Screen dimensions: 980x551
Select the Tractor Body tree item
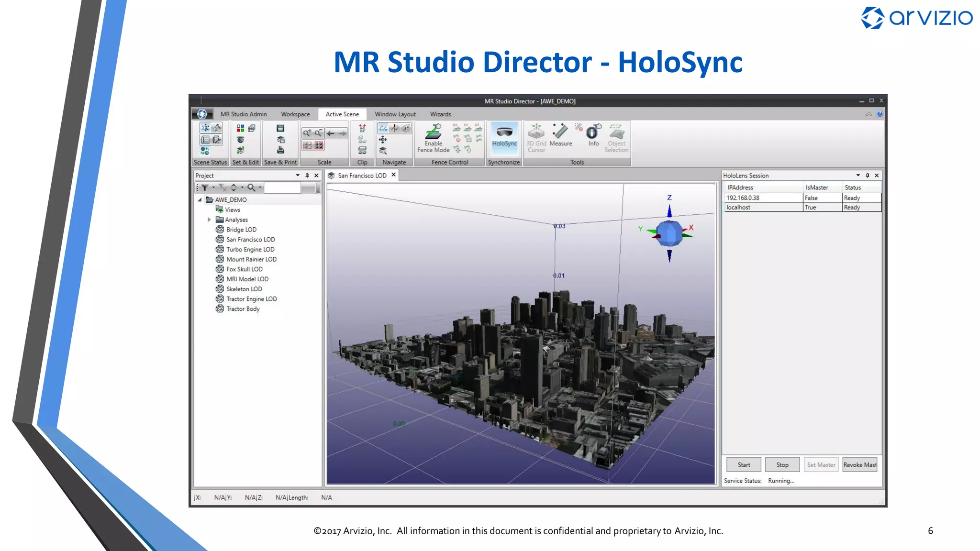[243, 309]
